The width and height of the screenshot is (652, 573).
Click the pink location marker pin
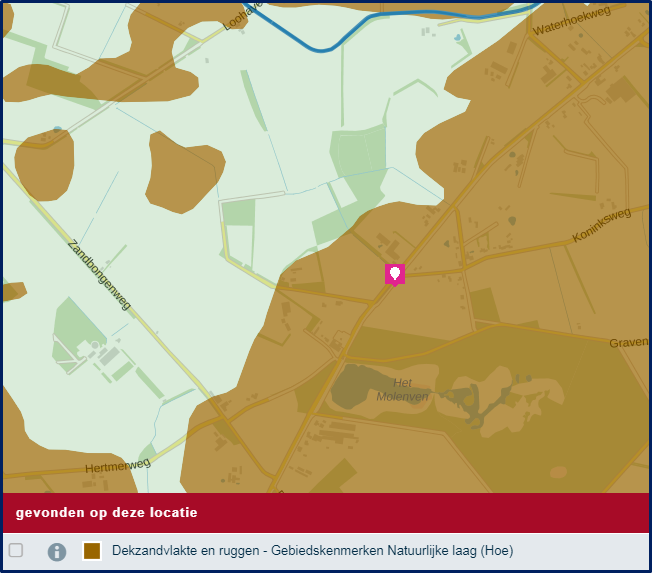(x=395, y=274)
